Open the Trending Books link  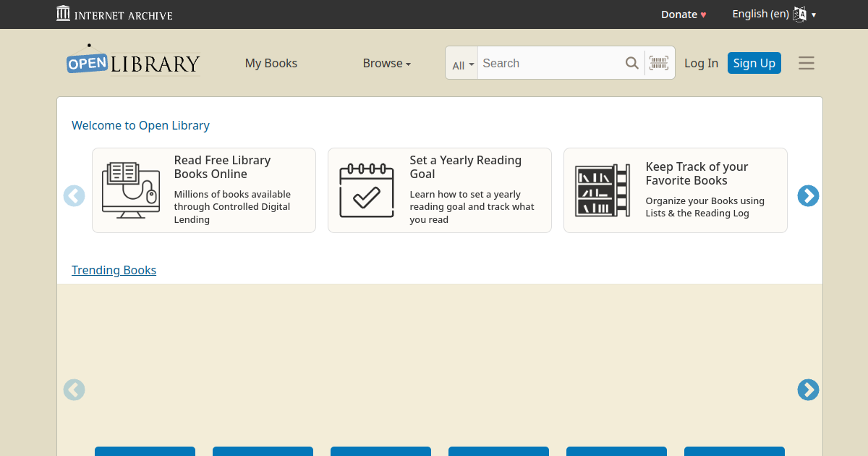click(114, 270)
